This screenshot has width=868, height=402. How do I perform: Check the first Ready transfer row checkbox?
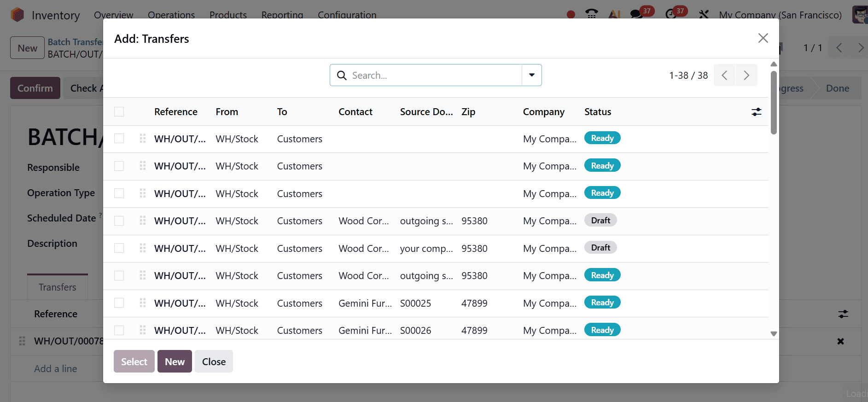(x=119, y=139)
